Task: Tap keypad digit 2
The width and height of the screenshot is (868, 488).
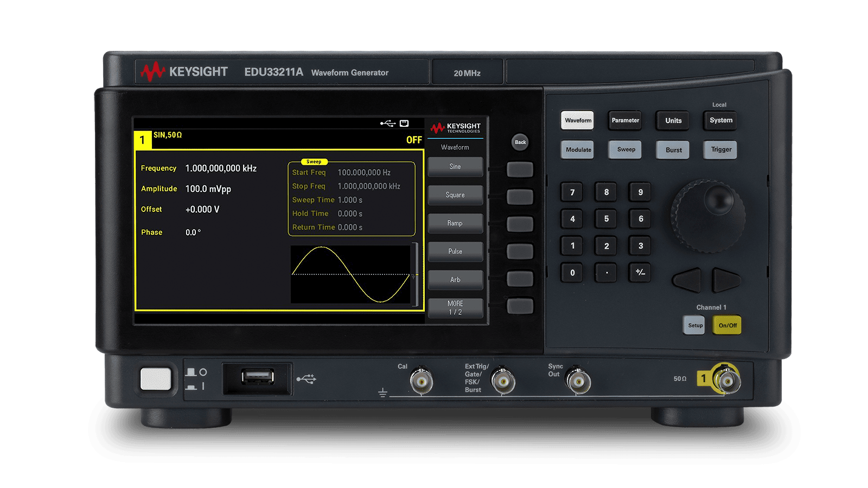Action: click(x=606, y=246)
